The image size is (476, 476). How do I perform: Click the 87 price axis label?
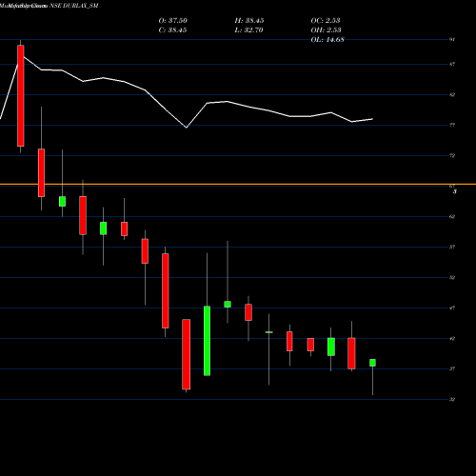(452, 64)
